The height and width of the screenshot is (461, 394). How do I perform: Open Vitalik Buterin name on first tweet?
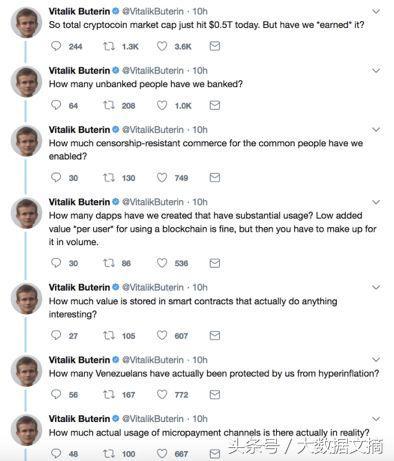click(79, 11)
